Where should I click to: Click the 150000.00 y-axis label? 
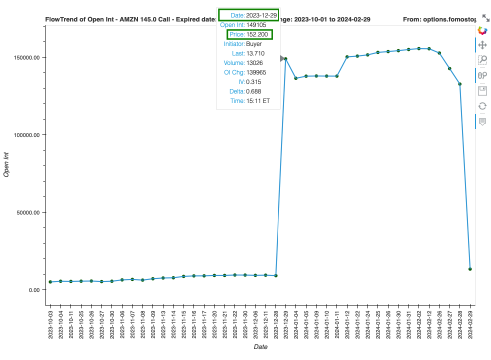coord(27,58)
